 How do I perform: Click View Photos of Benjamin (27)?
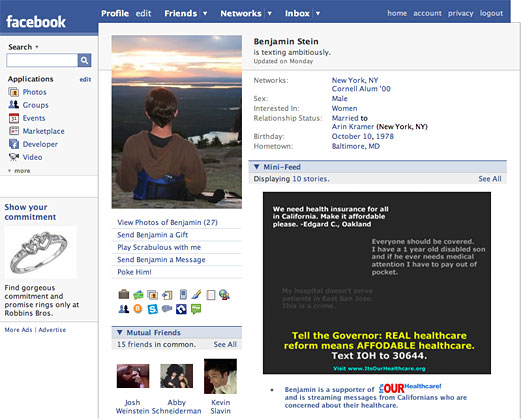click(167, 222)
